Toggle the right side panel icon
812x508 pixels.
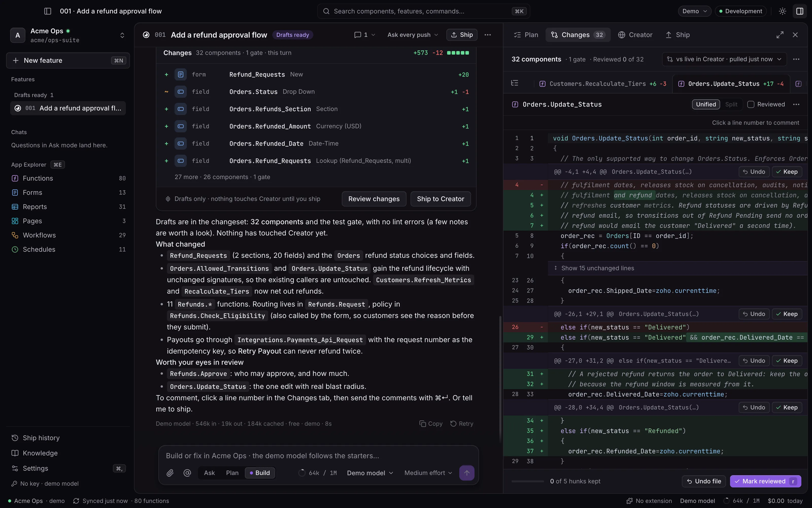800,11
